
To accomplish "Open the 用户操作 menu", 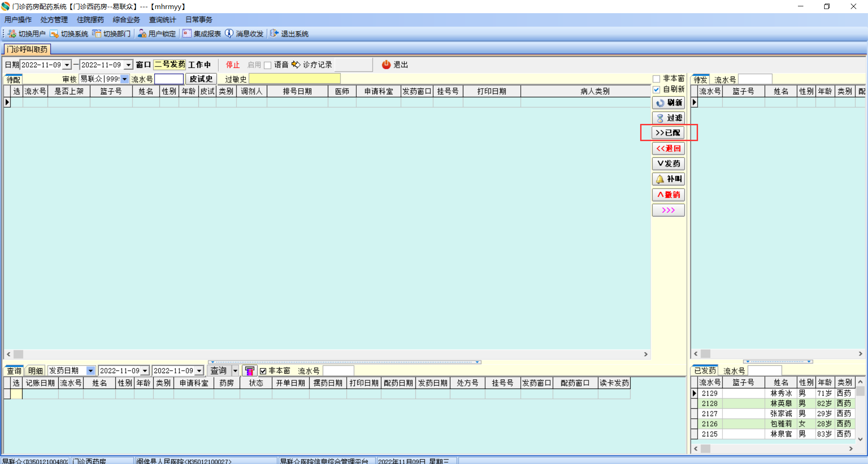I will 18,19.
